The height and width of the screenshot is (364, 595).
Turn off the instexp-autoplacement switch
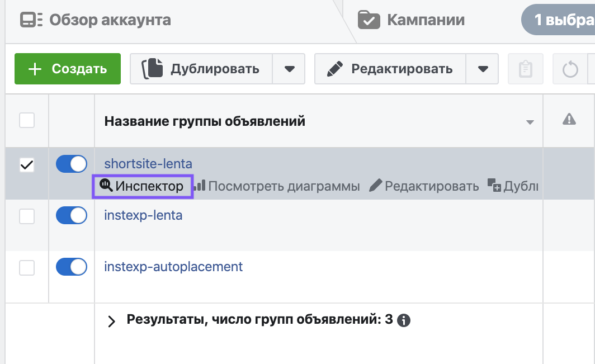[x=72, y=267]
